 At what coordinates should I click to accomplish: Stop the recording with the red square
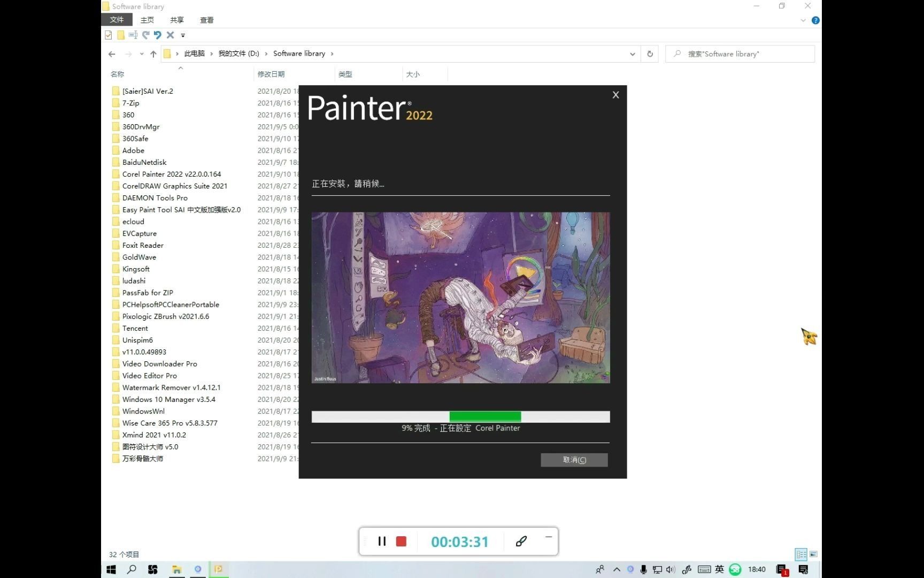401,541
